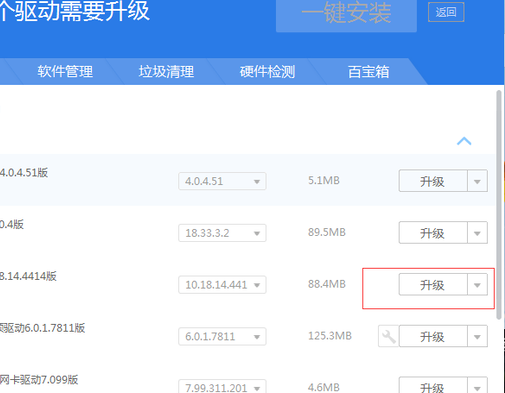Viewport: 505px width, 393px height.
Task: Expand upgrade options arrow in 89.5MB row
Action: 477,232
